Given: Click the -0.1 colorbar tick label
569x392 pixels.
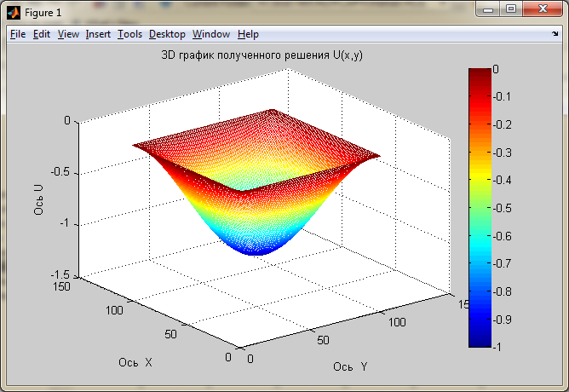Looking at the screenshot, I should tap(503, 96).
